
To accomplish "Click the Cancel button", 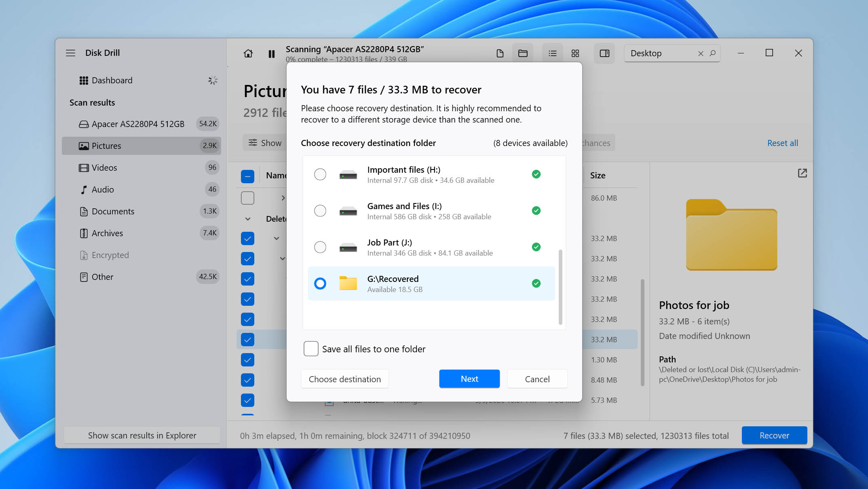I will coord(537,379).
